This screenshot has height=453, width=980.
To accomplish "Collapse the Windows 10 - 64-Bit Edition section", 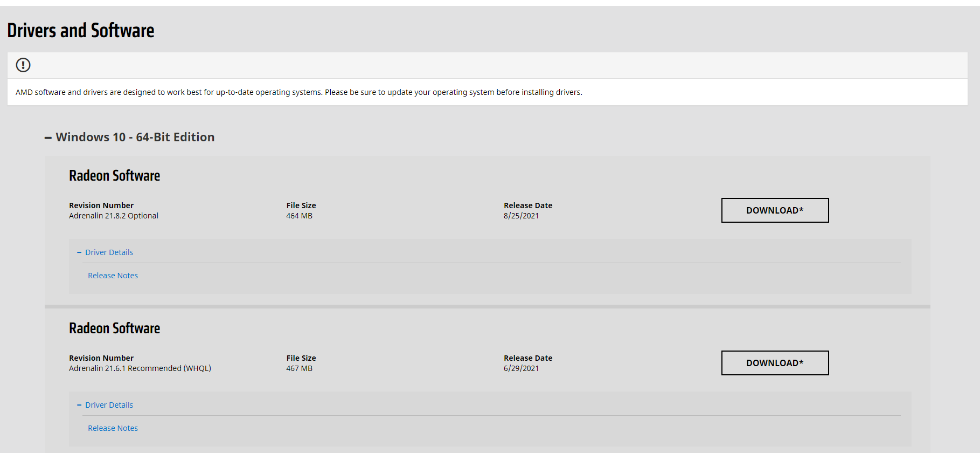I will coord(130,137).
